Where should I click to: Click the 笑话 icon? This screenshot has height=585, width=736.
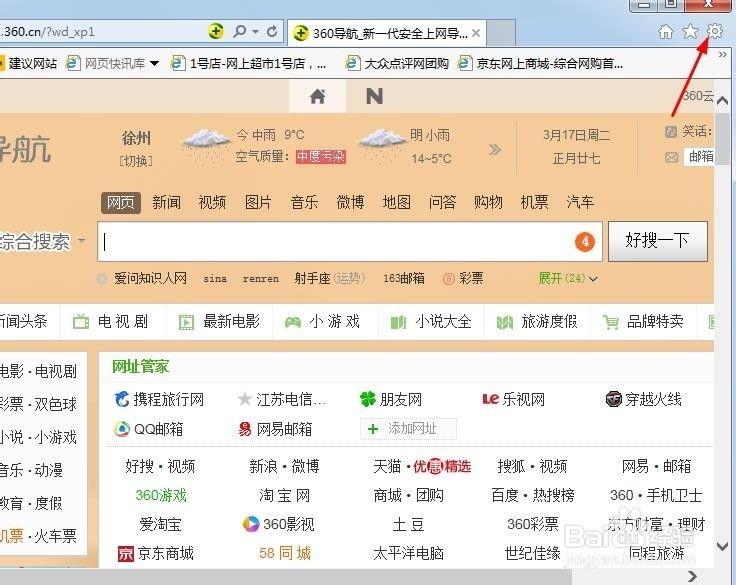click(x=671, y=132)
